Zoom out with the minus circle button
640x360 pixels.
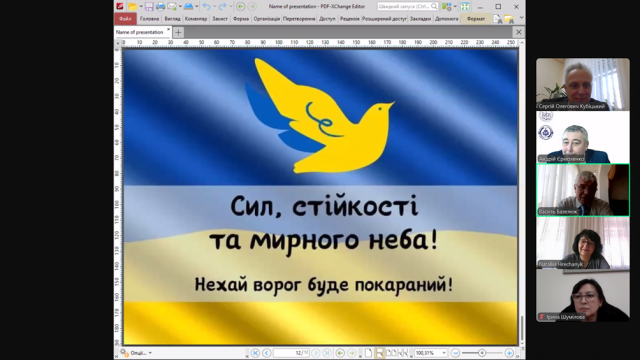456,353
